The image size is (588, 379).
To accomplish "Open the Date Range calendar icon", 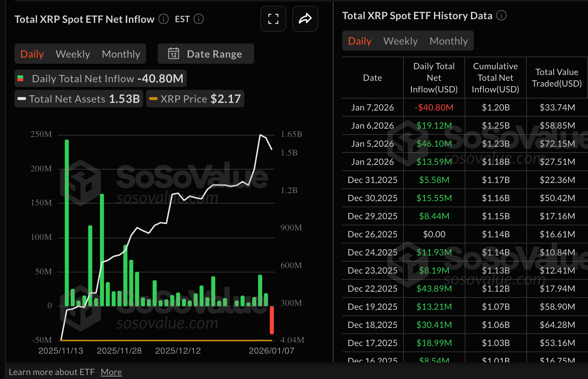I will 172,54.
